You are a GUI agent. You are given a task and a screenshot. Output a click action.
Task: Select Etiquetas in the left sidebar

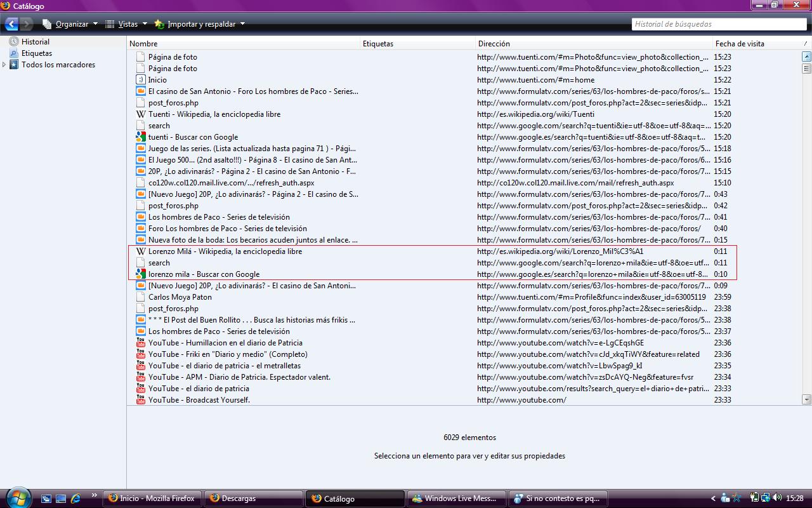tap(36, 53)
